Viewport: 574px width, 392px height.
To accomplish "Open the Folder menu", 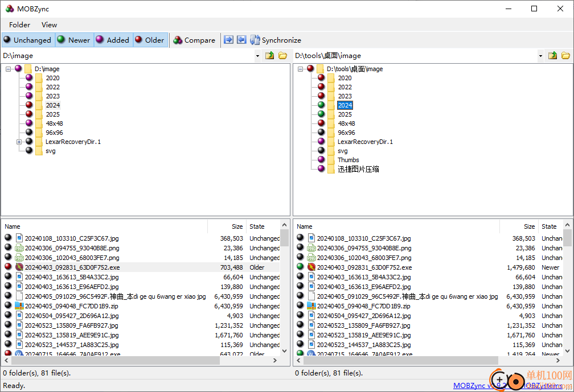I will 20,24.
